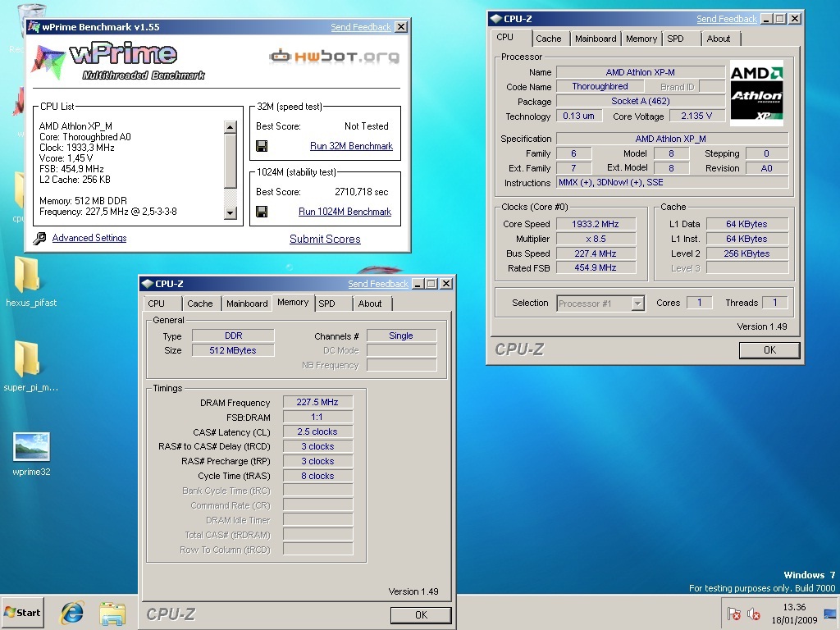Image resolution: width=840 pixels, height=630 pixels.
Task: Click the Core Voltage 2.135 V field
Action: pos(696,116)
